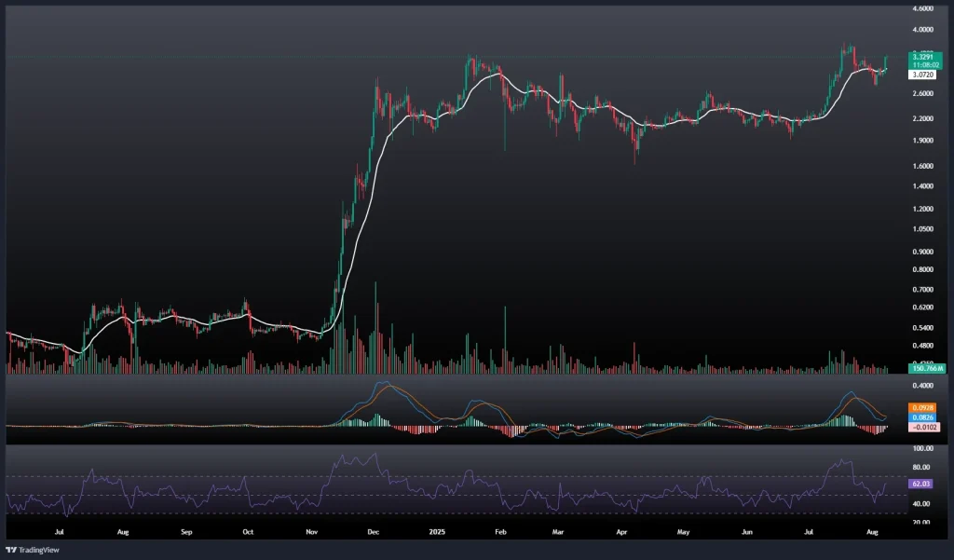
Task: Click the Oct label on time axis
Action: (x=248, y=532)
